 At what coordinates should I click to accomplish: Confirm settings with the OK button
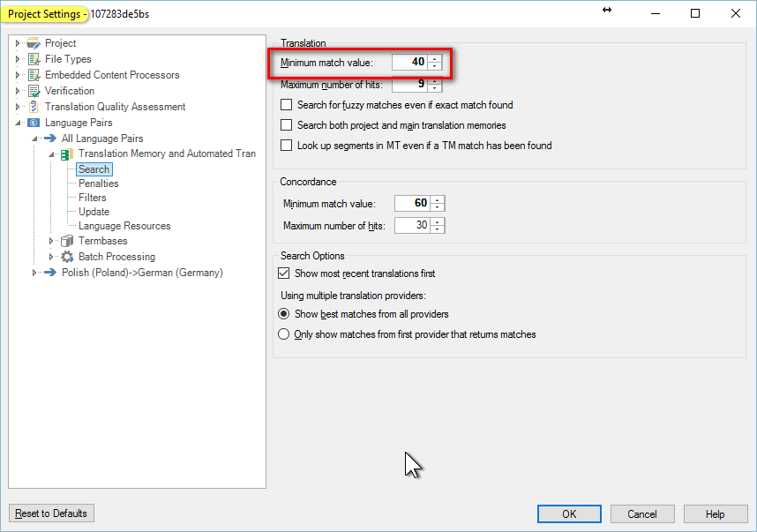[x=569, y=513]
